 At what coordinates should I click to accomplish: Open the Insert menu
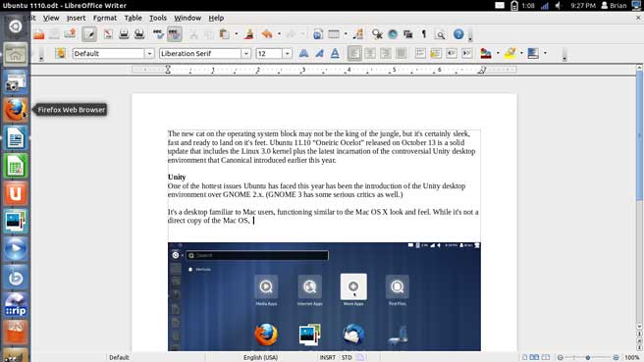[x=76, y=18]
